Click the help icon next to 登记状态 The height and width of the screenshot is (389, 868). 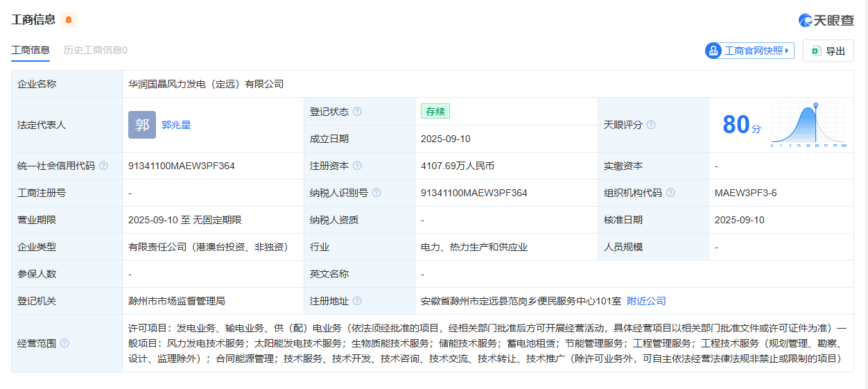[357, 112]
